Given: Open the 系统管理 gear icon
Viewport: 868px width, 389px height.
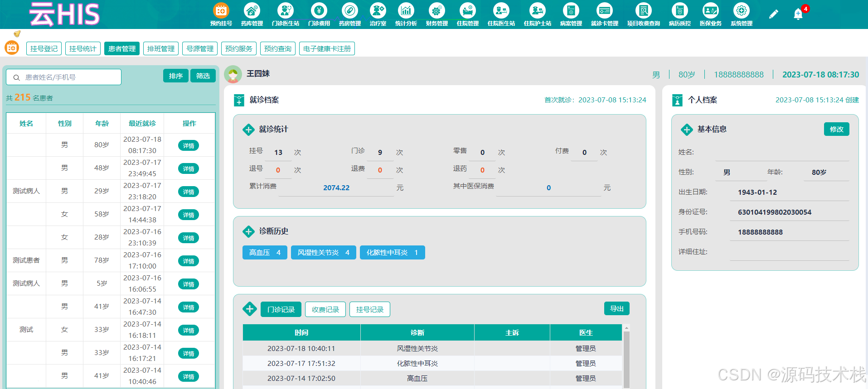Looking at the screenshot, I should point(742,10).
